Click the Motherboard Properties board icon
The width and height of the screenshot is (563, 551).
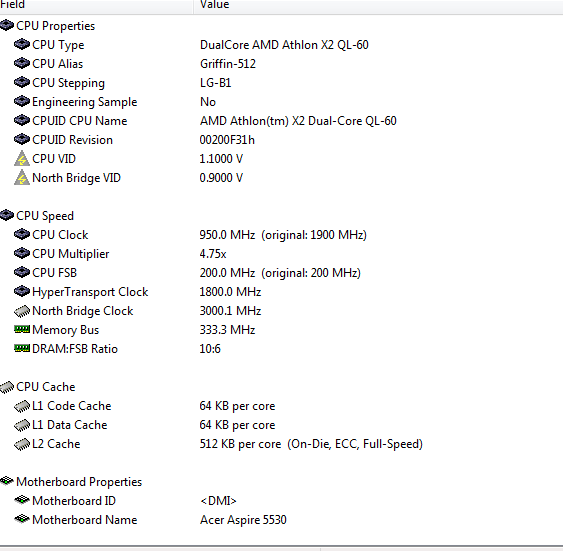point(7,481)
